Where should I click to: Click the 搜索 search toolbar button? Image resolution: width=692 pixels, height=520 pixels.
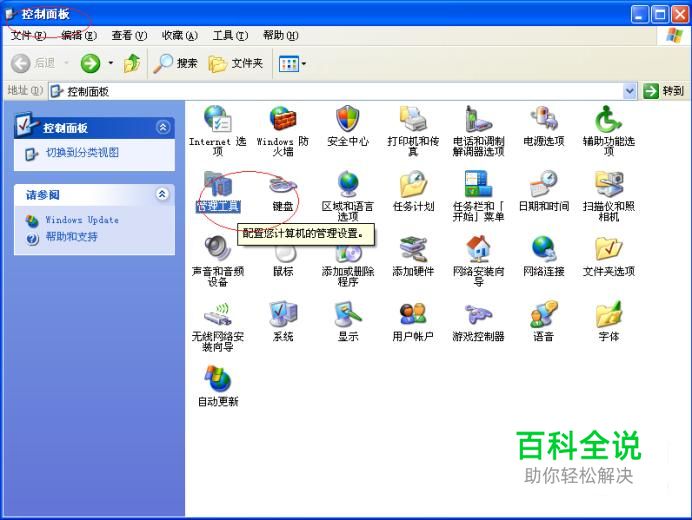(175, 64)
